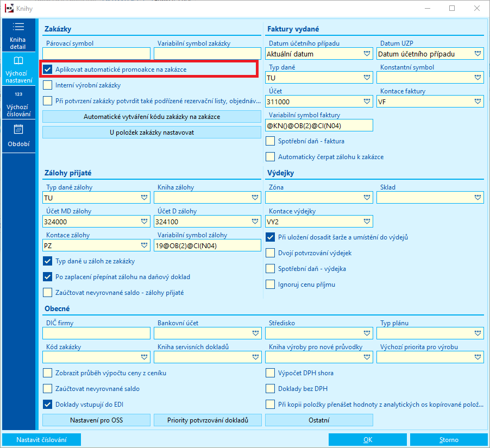This screenshot has height=448, width=490.
Task: Open Bankovní účet dropdown
Action: [255, 333]
